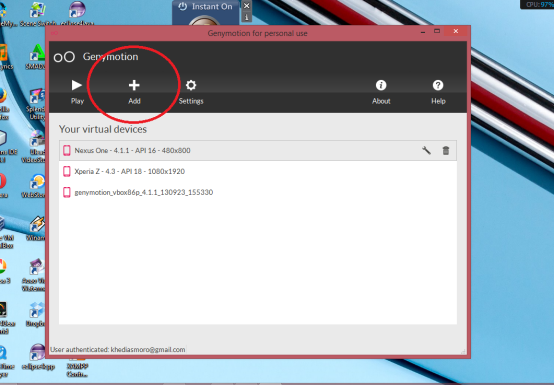Open eclipse4cpp desktop shortcut
This screenshot has width=554, height=385.
coord(38,357)
